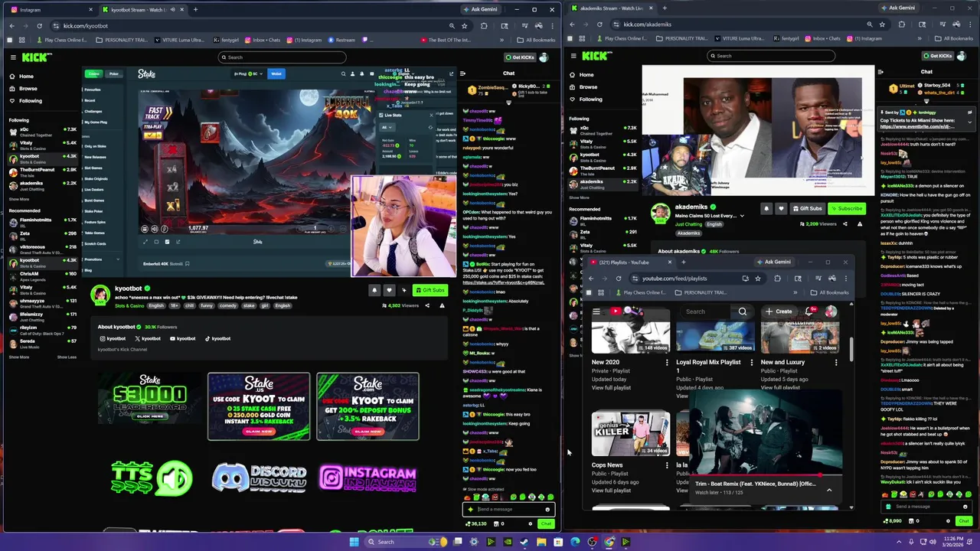Image resolution: width=980 pixels, height=551 pixels.
Task: Click notification bell under kyootbot stream
Action: [x=374, y=290]
